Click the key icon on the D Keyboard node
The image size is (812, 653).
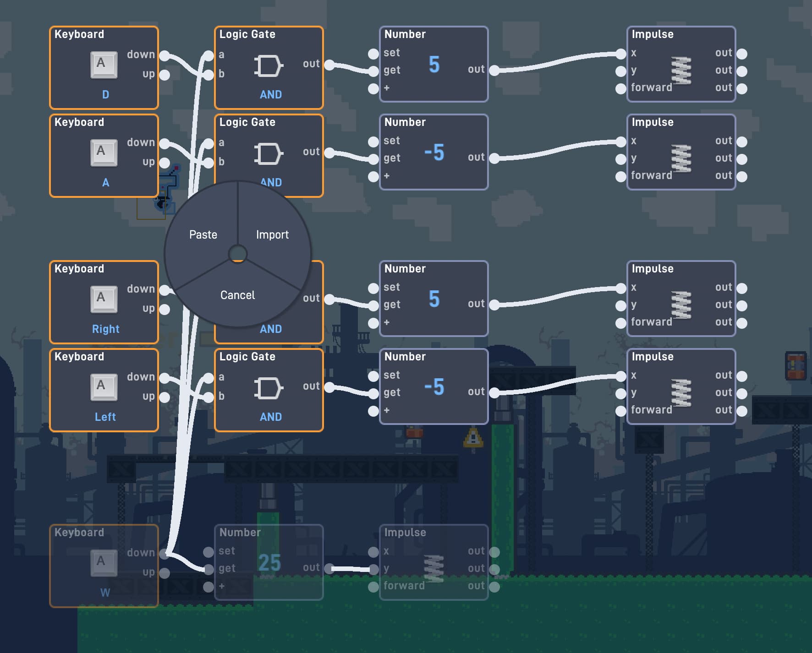(104, 65)
